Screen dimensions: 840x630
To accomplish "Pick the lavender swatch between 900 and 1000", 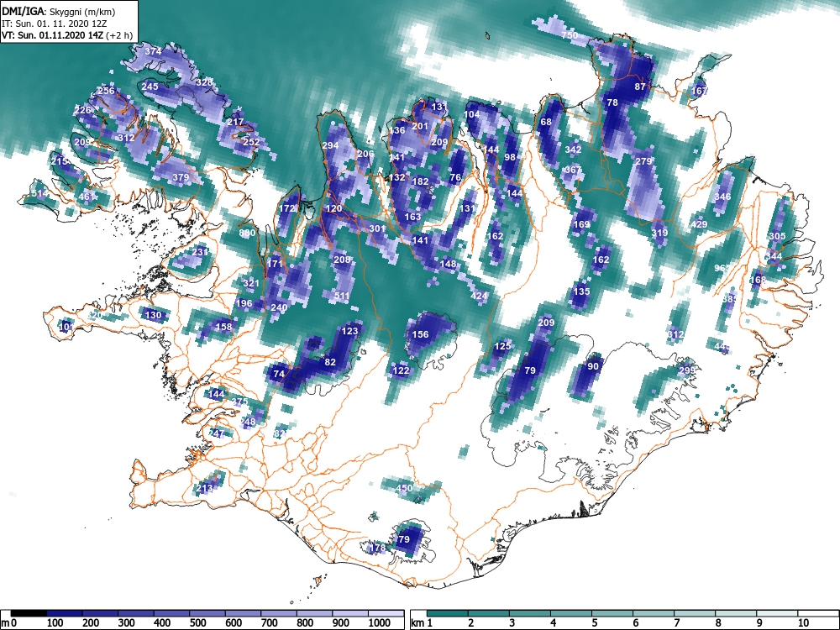I will click(x=350, y=613).
